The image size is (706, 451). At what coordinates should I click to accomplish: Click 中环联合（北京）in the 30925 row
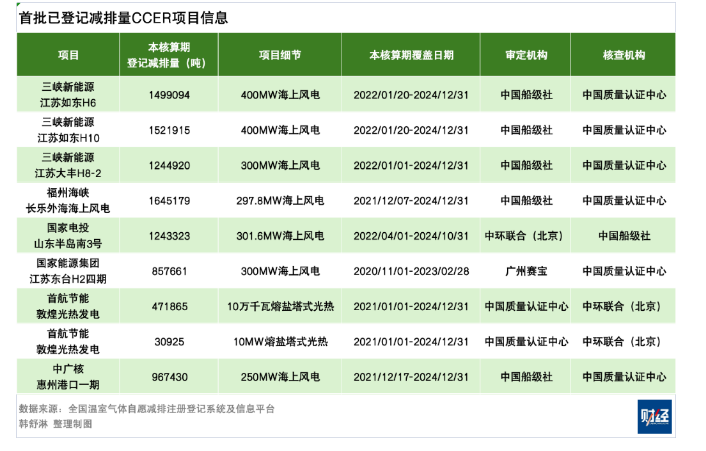pos(624,342)
